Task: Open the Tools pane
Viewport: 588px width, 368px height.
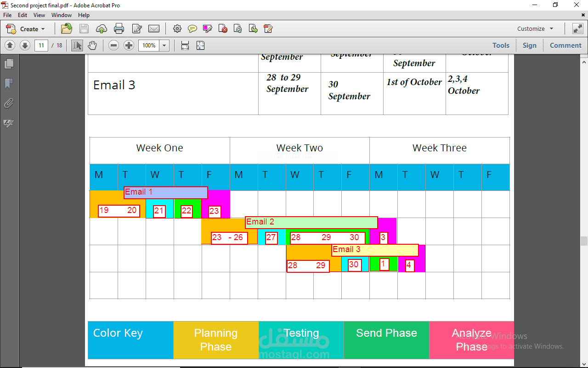Action: (x=501, y=45)
